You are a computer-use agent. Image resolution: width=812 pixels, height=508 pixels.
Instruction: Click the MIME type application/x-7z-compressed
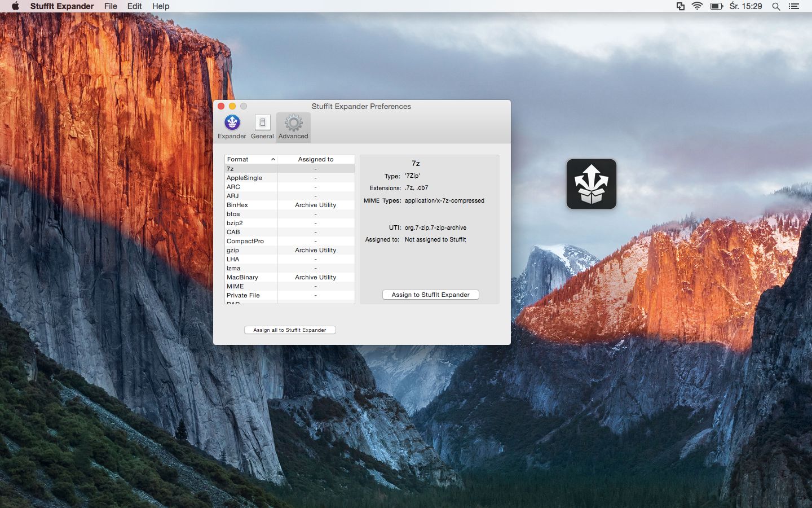point(444,200)
